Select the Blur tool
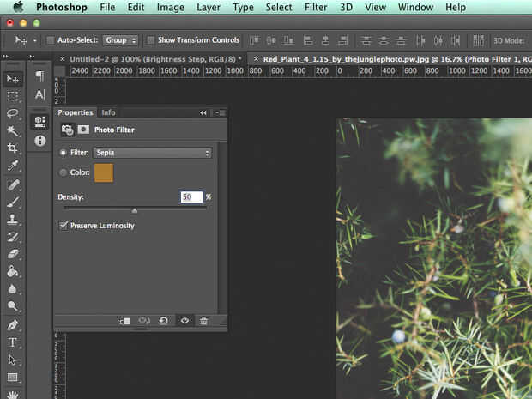 [13, 289]
